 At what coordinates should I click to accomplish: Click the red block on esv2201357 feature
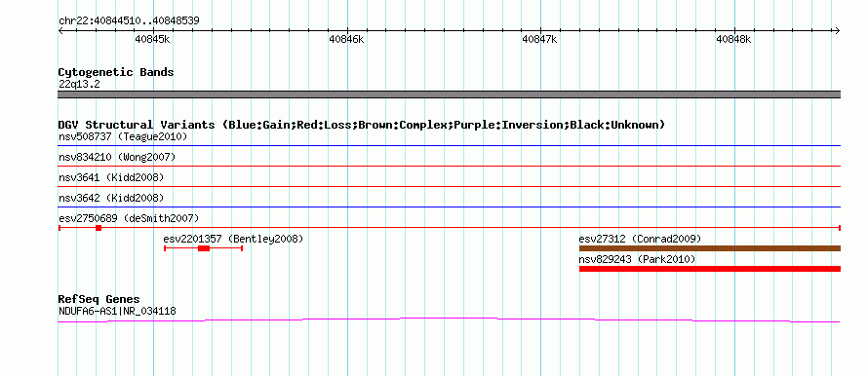click(x=204, y=248)
